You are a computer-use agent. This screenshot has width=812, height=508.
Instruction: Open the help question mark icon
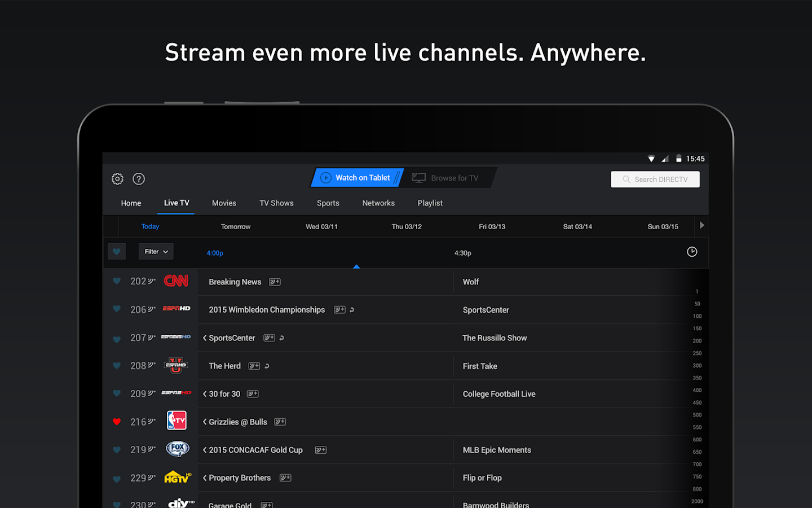[139, 179]
